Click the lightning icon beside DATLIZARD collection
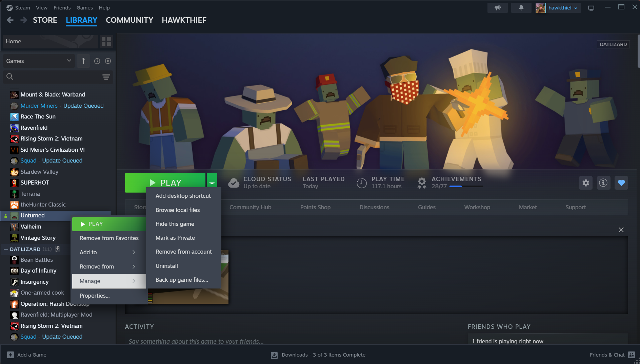Screen dimensions: 640x364 pos(58,249)
